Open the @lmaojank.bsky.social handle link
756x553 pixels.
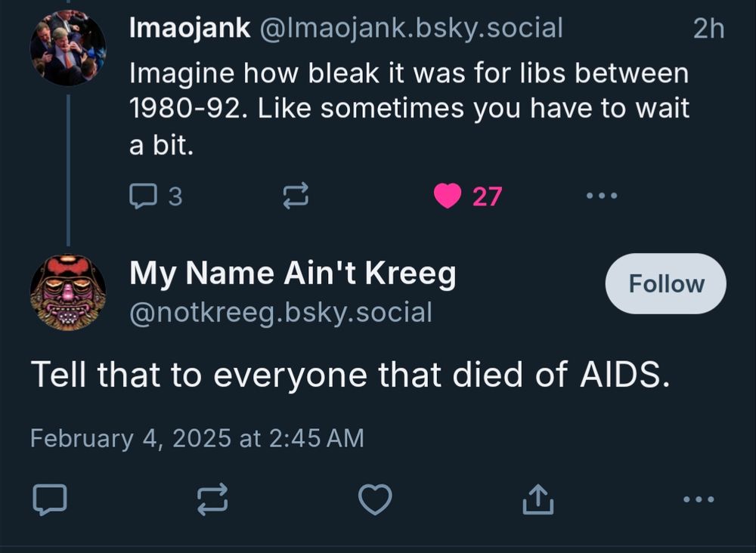(x=411, y=29)
